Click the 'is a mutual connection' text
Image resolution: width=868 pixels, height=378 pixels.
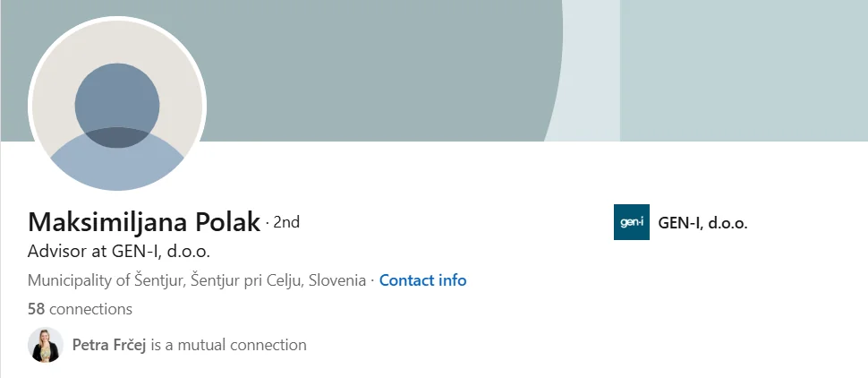(228, 345)
